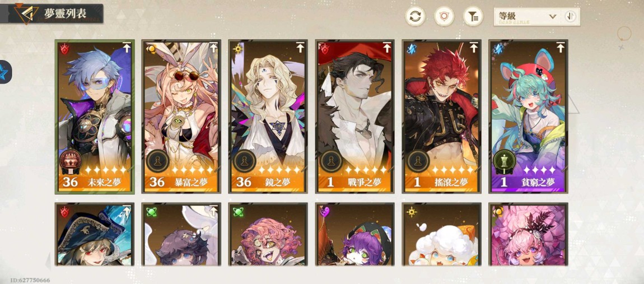644x284 pixels.
Task: Select the 鏡之夢 character card
Action: tap(268, 117)
